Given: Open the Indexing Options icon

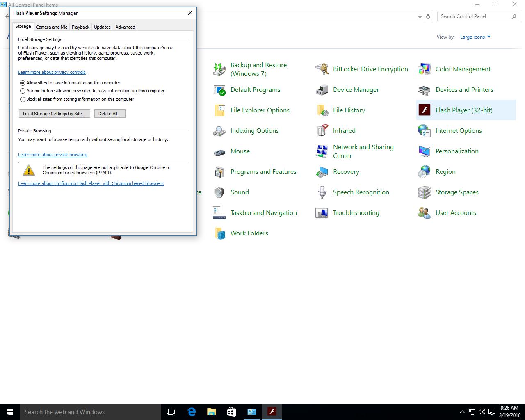Looking at the screenshot, I should 219,131.
